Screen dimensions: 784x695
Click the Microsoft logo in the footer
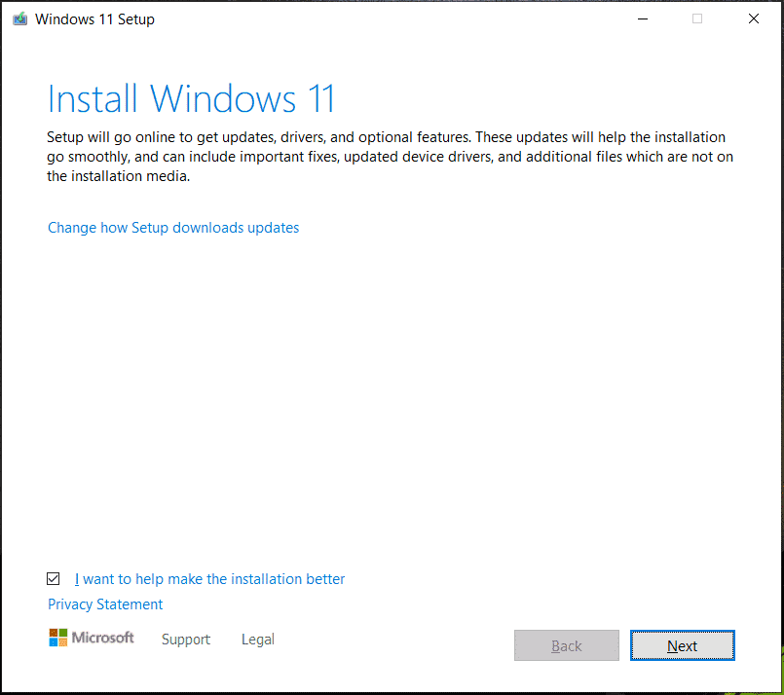pyautogui.click(x=92, y=638)
